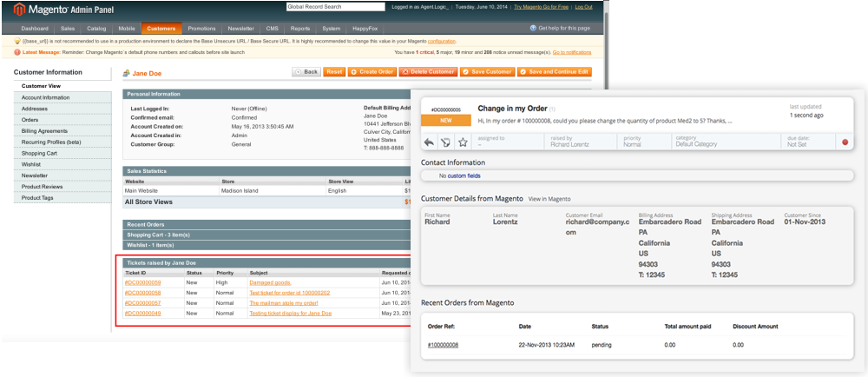The image size is (868, 377).
Task: Click the red status dot on the ticket
Action: point(845,142)
